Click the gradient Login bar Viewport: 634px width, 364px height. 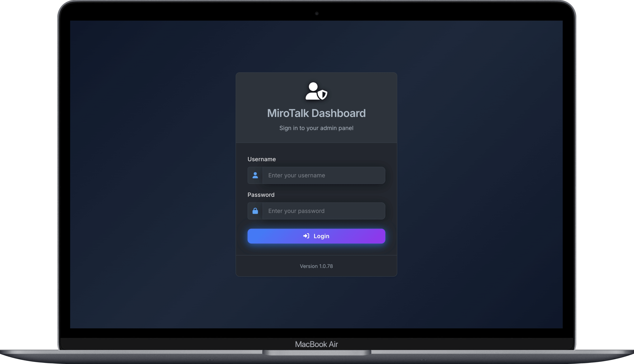(x=316, y=236)
